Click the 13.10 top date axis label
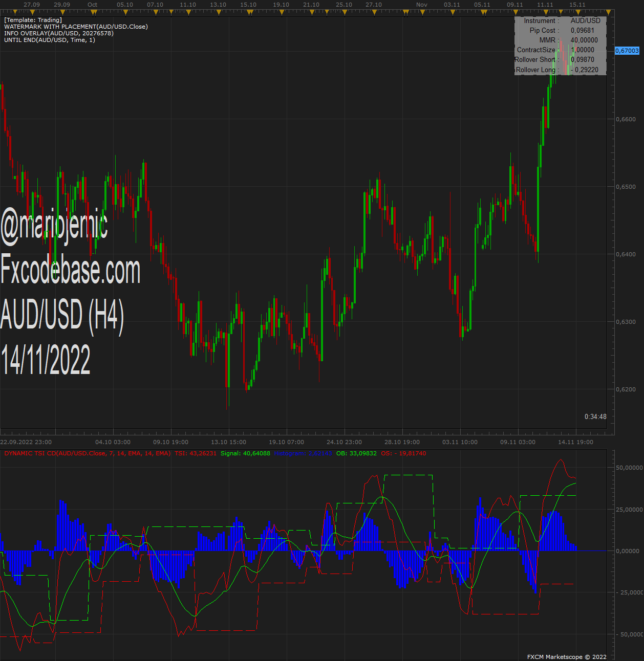The image size is (644, 661). [218, 5]
